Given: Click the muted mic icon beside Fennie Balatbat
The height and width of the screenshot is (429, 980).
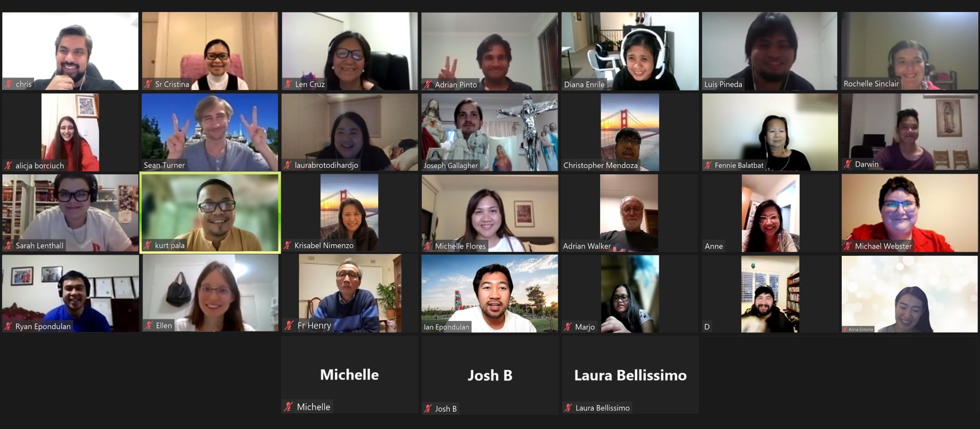Looking at the screenshot, I should point(708,165).
